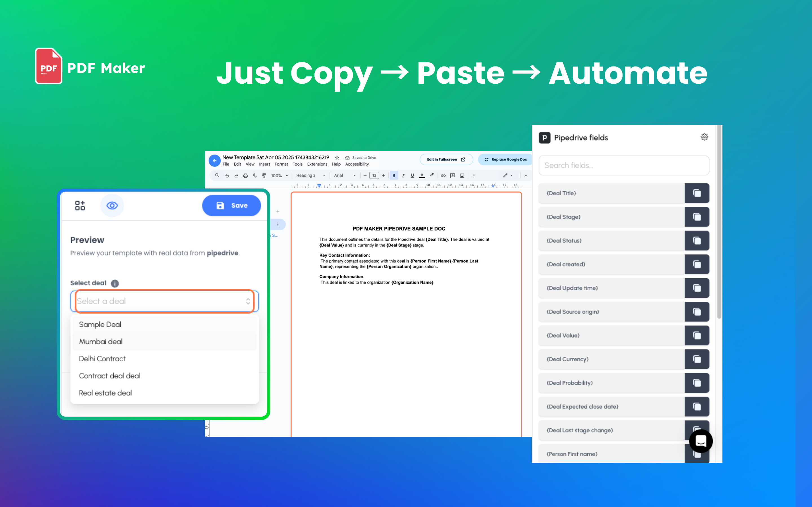Toggle bold formatting
Viewport: 812px width, 507px height.
point(394,175)
